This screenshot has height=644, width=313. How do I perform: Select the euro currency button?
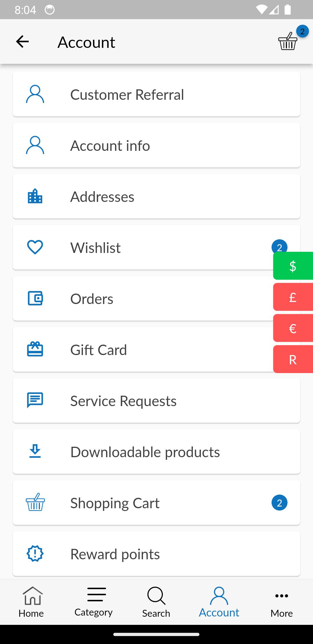pyautogui.click(x=293, y=328)
